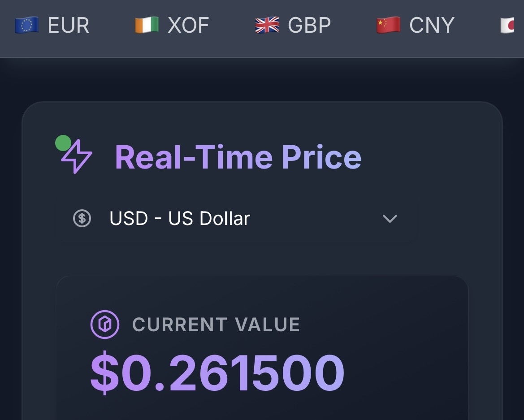
Task: Pick the CNY currency label
Action: click(x=432, y=25)
